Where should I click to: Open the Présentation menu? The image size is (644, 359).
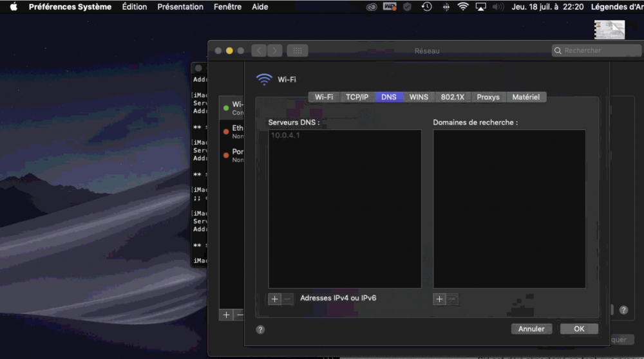tap(180, 7)
